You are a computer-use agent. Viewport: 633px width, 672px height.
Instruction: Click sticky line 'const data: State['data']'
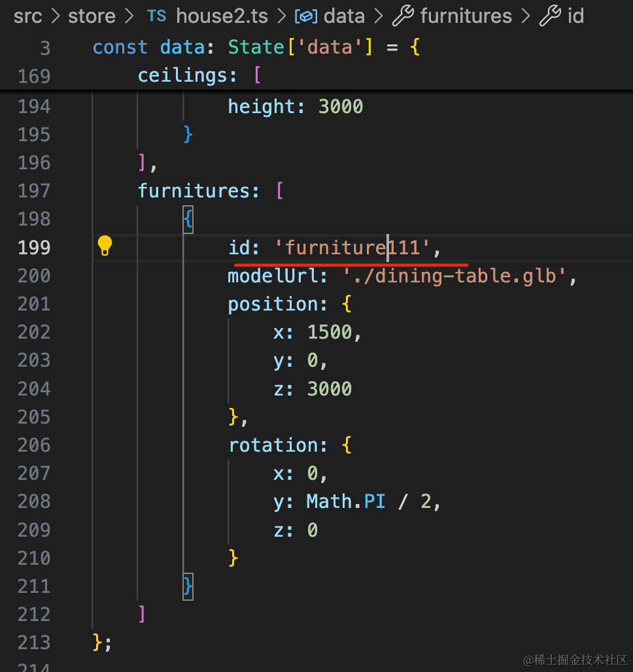[256, 47]
